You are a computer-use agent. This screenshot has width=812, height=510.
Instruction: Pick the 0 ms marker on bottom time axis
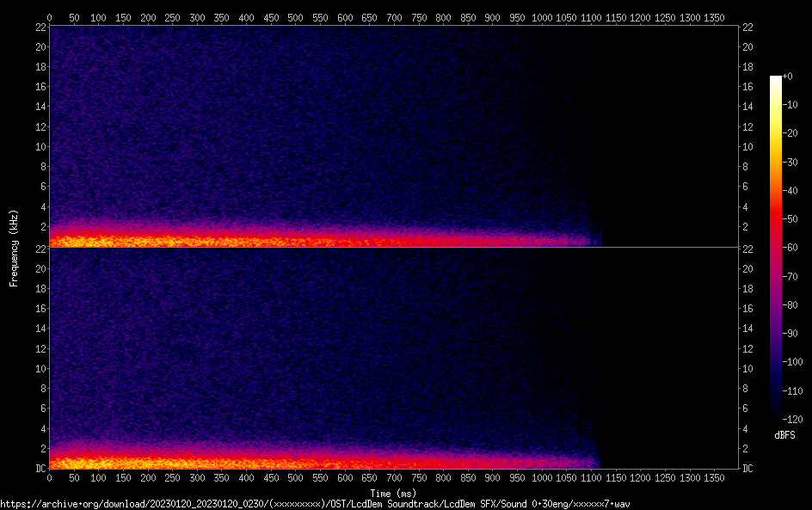pyautogui.click(x=49, y=477)
